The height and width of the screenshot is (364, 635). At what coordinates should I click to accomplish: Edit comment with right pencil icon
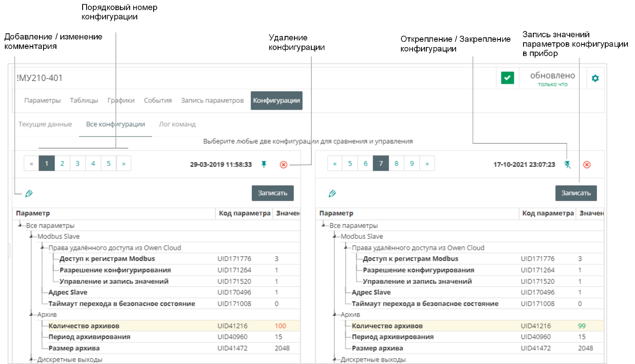pyautogui.click(x=332, y=194)
